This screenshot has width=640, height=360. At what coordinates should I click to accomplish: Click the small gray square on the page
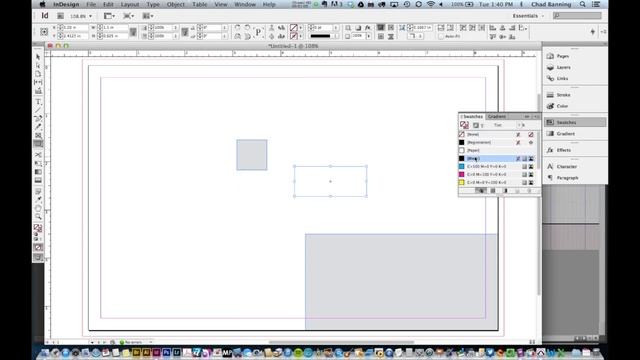[x=252, y=155]
